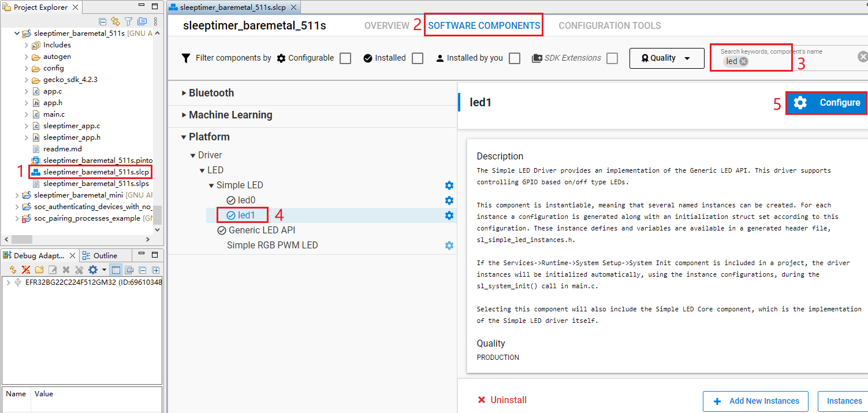
Task: Click the Link with Editor icon in Project Explorer
Action: [x=115, y=21]
